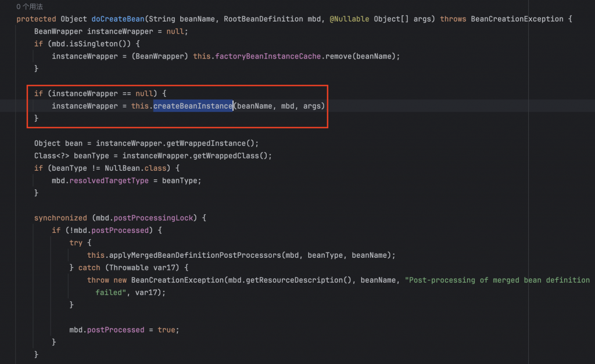The width and height of the screenshot is (595, 364).
Task: Click the doCreateBean method name
Action: pos(117,19)
